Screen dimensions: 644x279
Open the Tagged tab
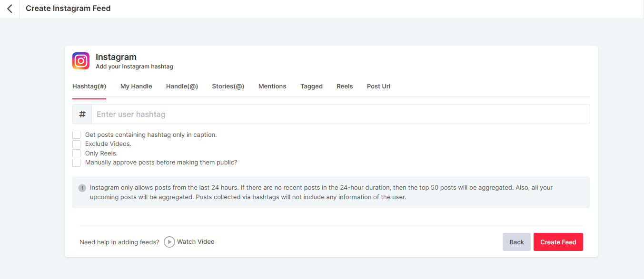coord(311,87)
